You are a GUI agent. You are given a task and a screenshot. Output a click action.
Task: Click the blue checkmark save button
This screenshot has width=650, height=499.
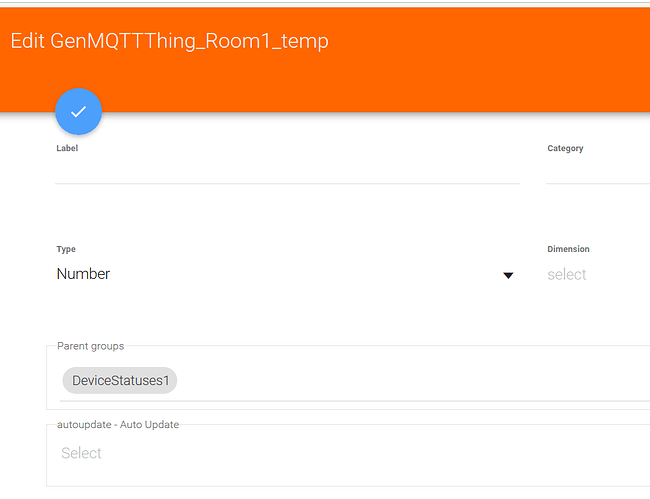(x=78, y=111)
